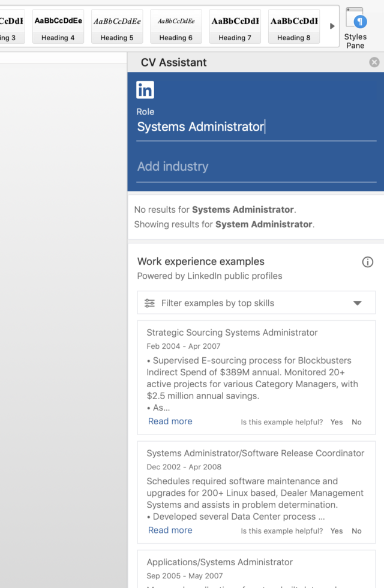Apply the Heading 5 style
This screenshot has width=384, height=588.
tap(117, 27)
